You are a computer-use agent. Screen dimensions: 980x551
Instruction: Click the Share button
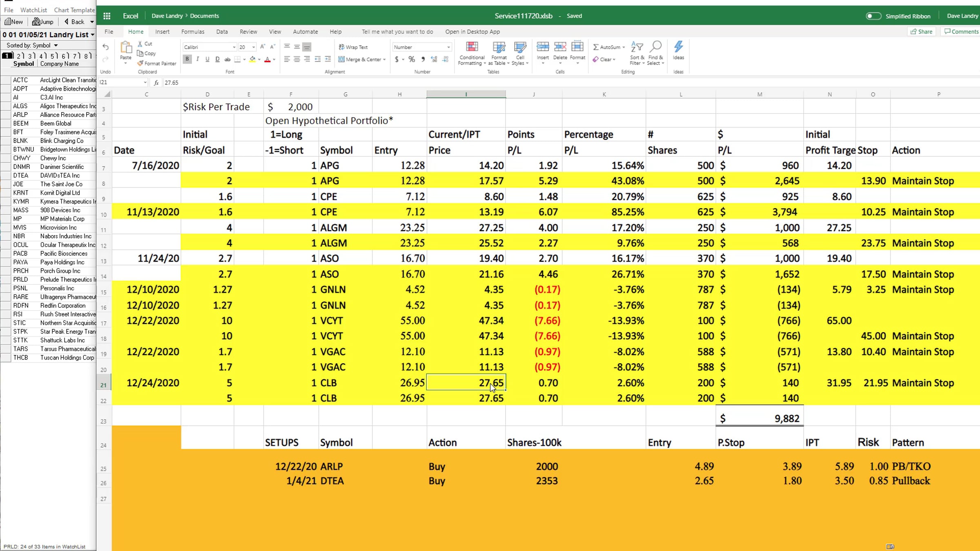(922, 31)
